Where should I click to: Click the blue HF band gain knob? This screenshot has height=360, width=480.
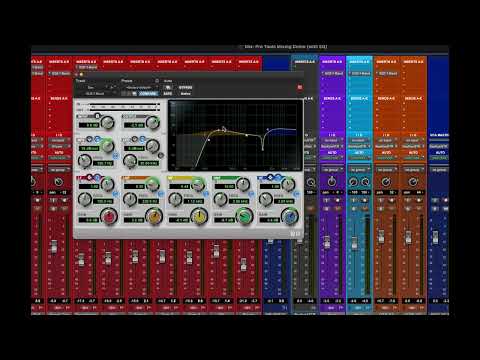[x=289, y=216]
